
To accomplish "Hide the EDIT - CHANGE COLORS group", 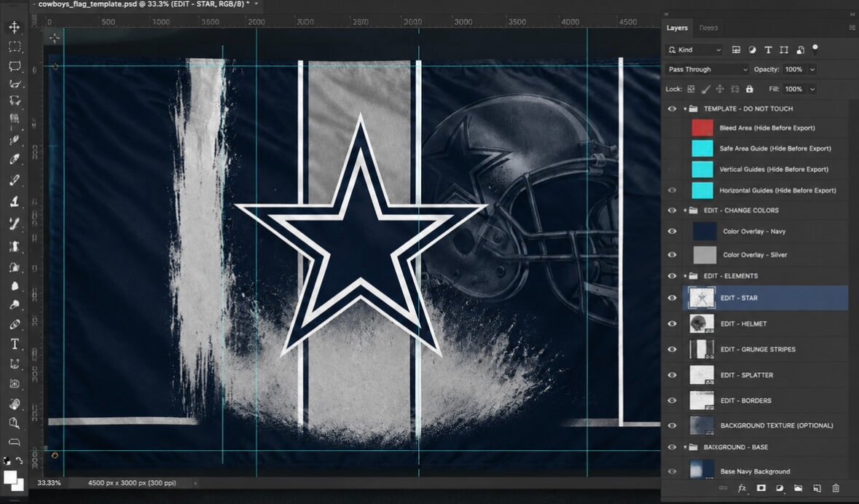I will [x=672, y=210].
